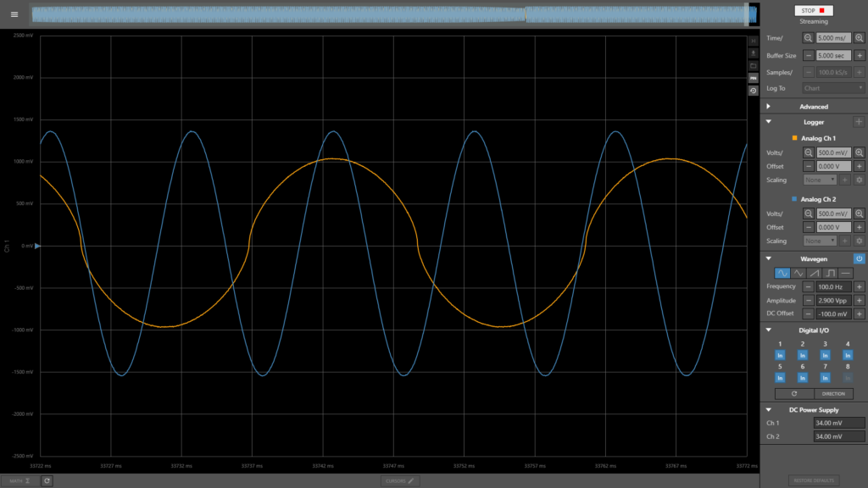
Task: Zoom in the Time per division
Action: pyautogui.click(x=860, y=38)
